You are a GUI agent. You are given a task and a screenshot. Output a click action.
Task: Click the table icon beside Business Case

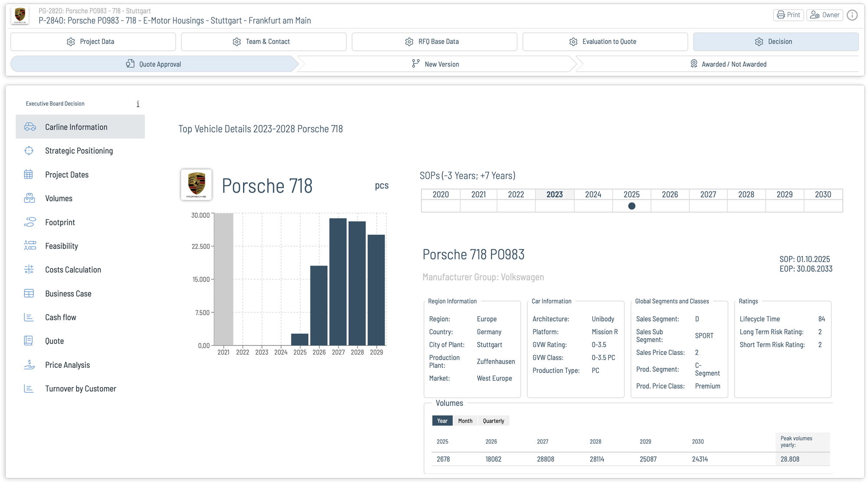click(x=29, y=294)
